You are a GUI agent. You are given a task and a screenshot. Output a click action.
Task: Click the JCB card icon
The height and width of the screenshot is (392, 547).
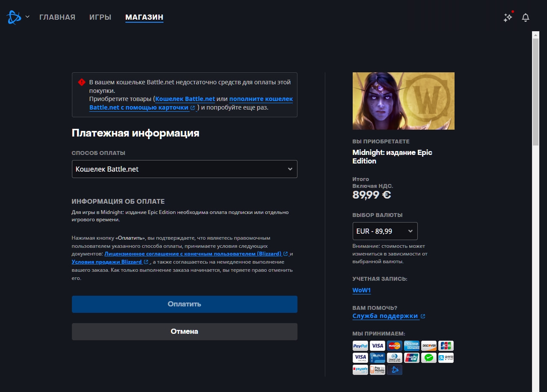pyautogui.click(x=446, y=346)
